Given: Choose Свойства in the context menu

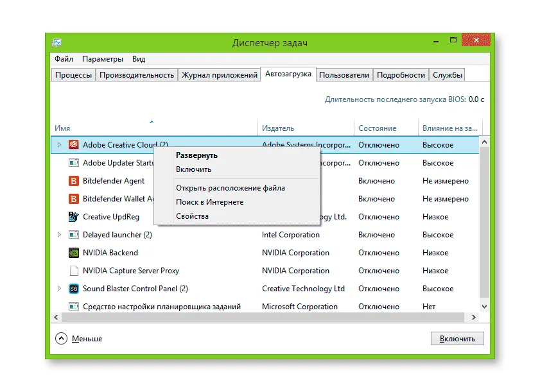Looking at the screenshot, I should tap(236, 216).
